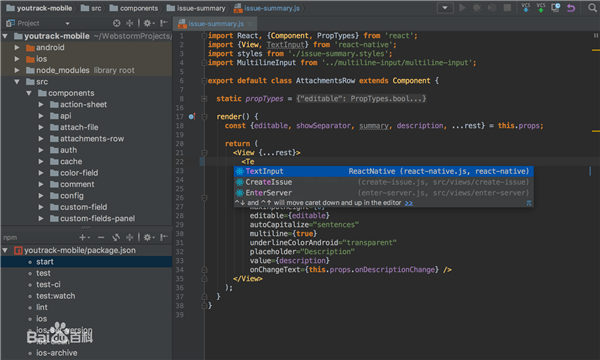
Task: Click the Stop square icon
Action: point(507,8)
